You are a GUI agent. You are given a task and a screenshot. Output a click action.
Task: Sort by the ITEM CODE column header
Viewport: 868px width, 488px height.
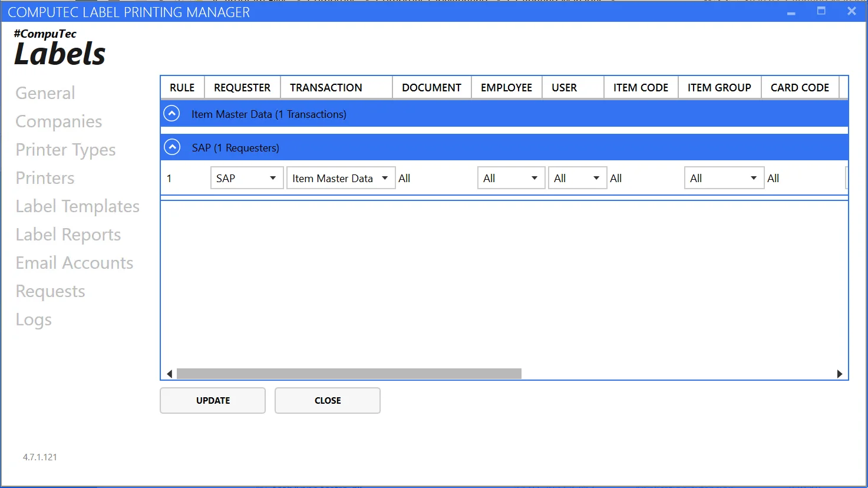[641, 87]
